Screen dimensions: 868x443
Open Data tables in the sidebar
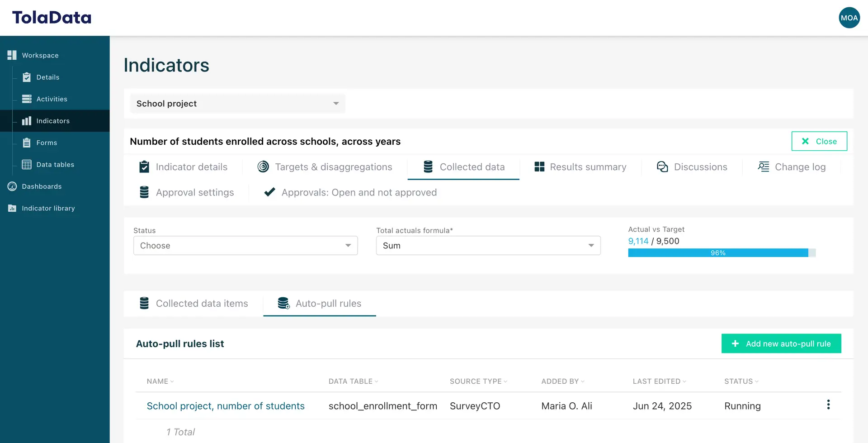point(54,164)
